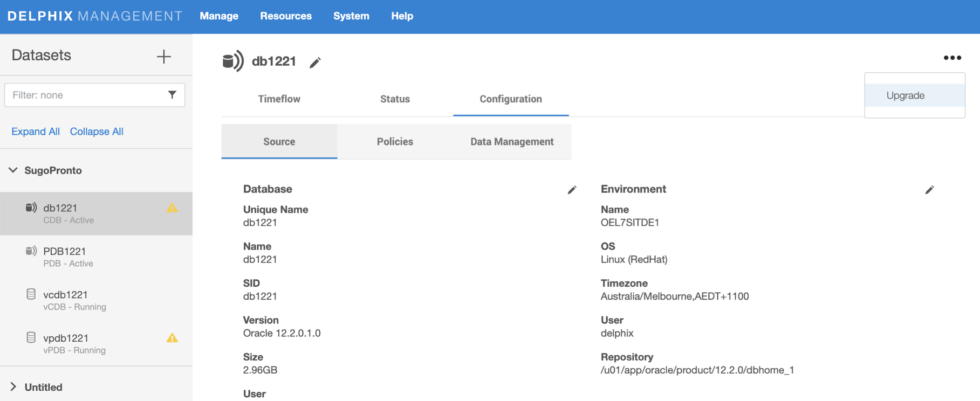Image resolution: width=980 pixels, height=401 pixels.
Task: Click the environment name OEL7SITDE1
Action: click(630, 223)
